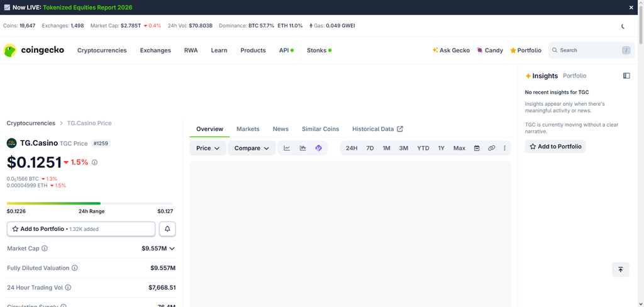Select the Markets tab
Screen dimensions: 644x307
pos(248,129)
